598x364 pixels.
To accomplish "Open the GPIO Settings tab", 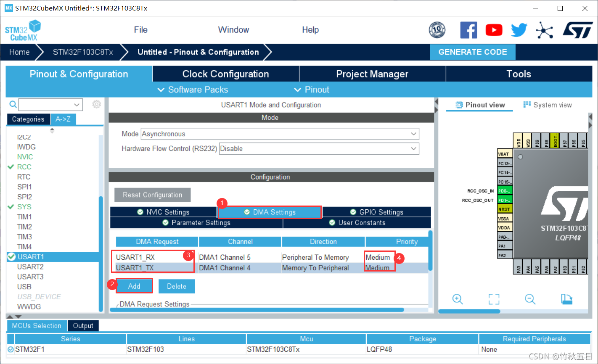I will [x=377, y=212].
